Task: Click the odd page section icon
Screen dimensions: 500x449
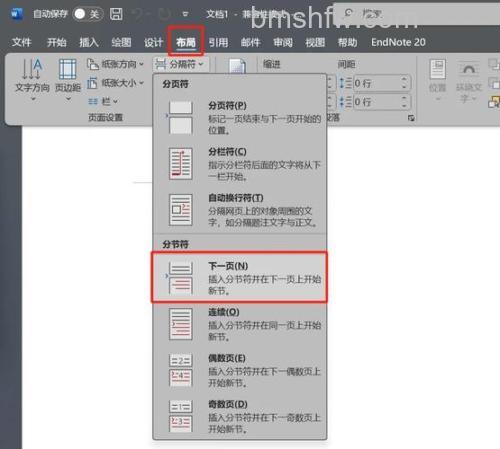Action: pyautogui.click(x=181, y=416)
